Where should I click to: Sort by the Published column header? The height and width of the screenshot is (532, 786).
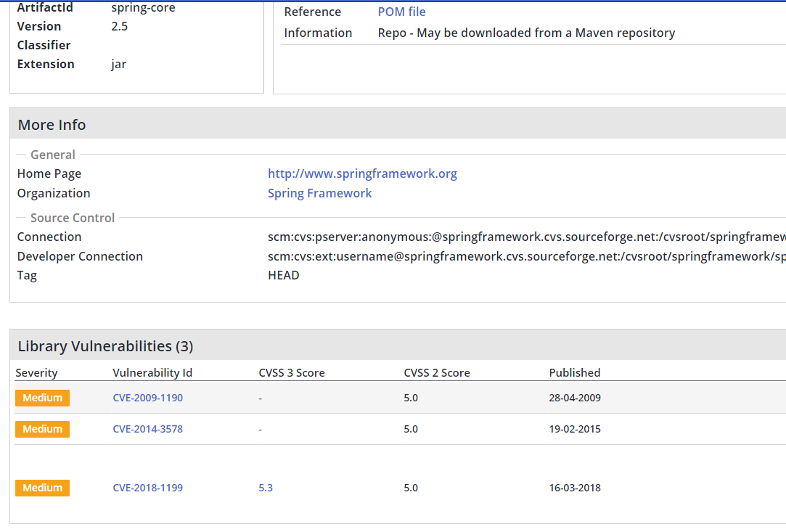click(574, 373)
